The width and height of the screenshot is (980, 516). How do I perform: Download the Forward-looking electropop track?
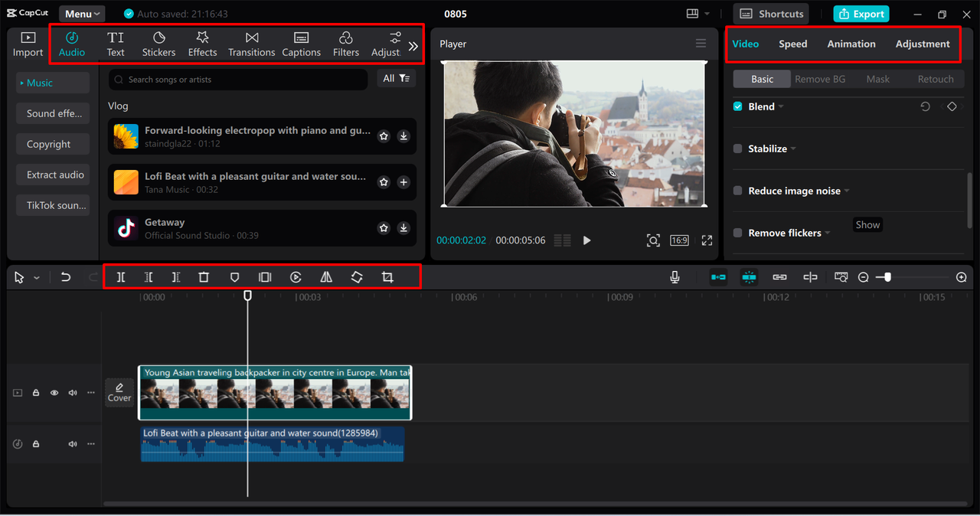point(403,136)
